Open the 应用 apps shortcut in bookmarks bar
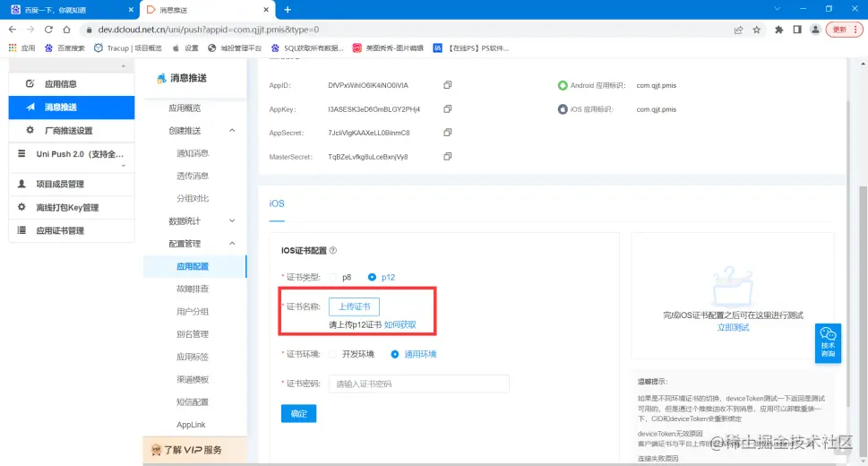Screen dimensions: 868x466 tap(22, 48)
